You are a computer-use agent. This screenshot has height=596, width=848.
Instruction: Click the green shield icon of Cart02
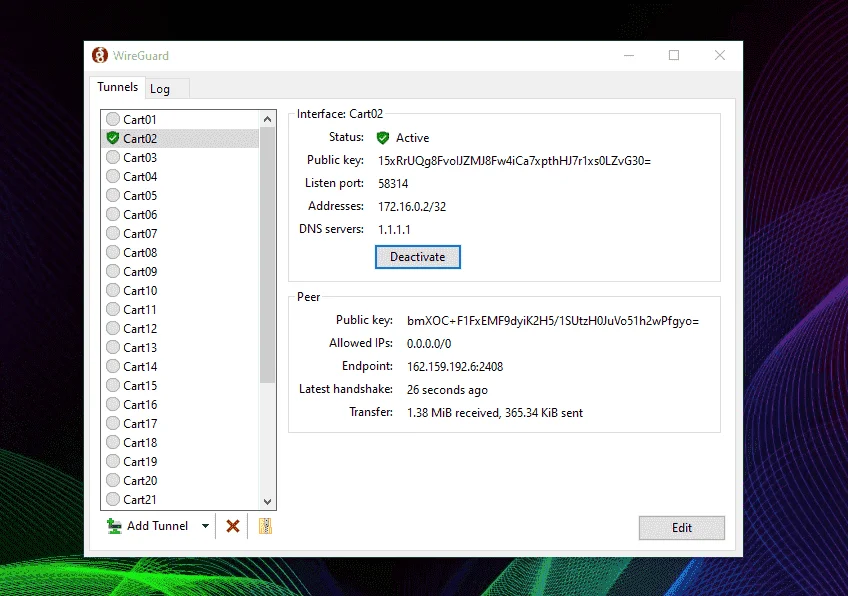(112, 138)
